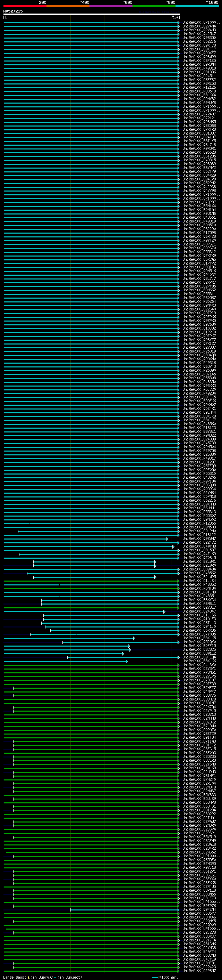This screenshot has height=980, width=222.
Task: Select hit label UniRef100_P12365
Action: [199, 523]
